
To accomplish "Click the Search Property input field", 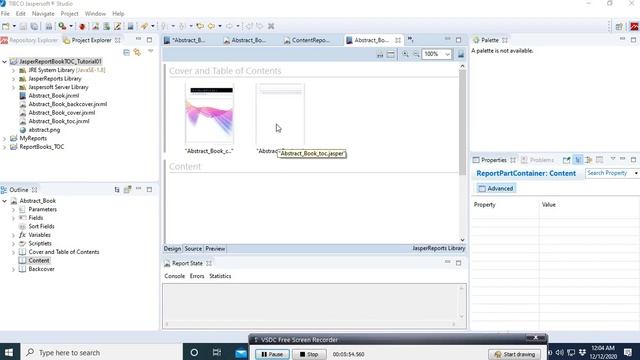I will [x=610, y=173].
